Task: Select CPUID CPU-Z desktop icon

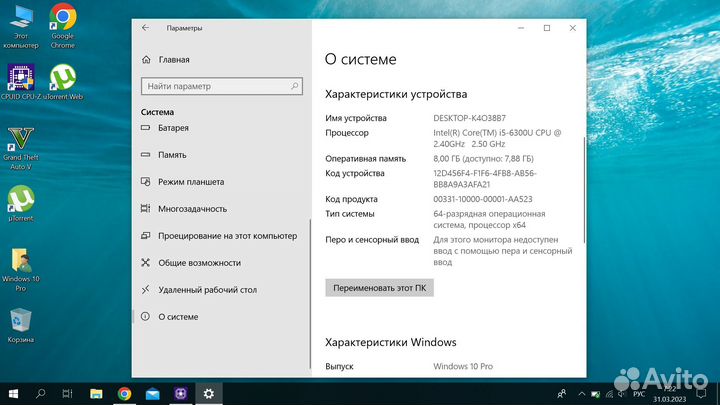Action: 21,82
